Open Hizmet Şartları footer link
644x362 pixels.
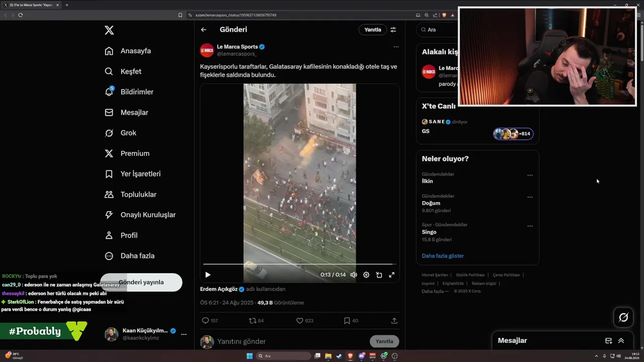click(435, 275)
